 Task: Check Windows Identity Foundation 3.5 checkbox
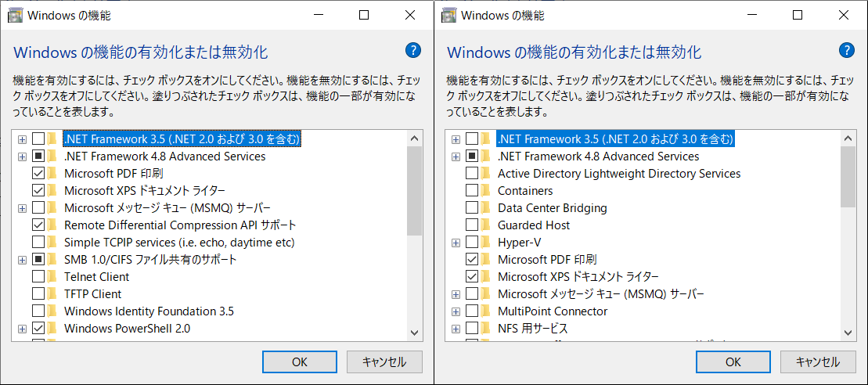[x=38, y=311]
